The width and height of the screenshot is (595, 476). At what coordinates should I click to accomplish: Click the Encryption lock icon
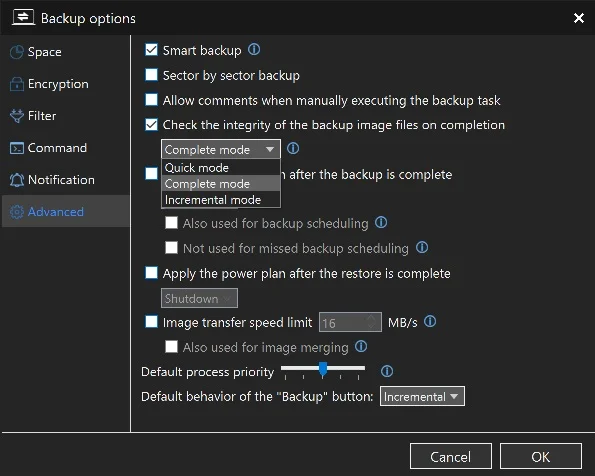(17, 84)
